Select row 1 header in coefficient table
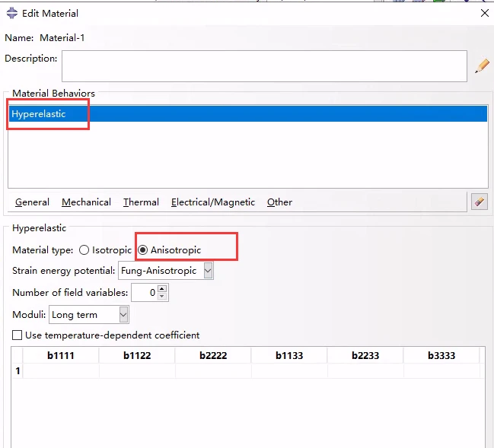494x448 pixels. (x=18, y=371)
